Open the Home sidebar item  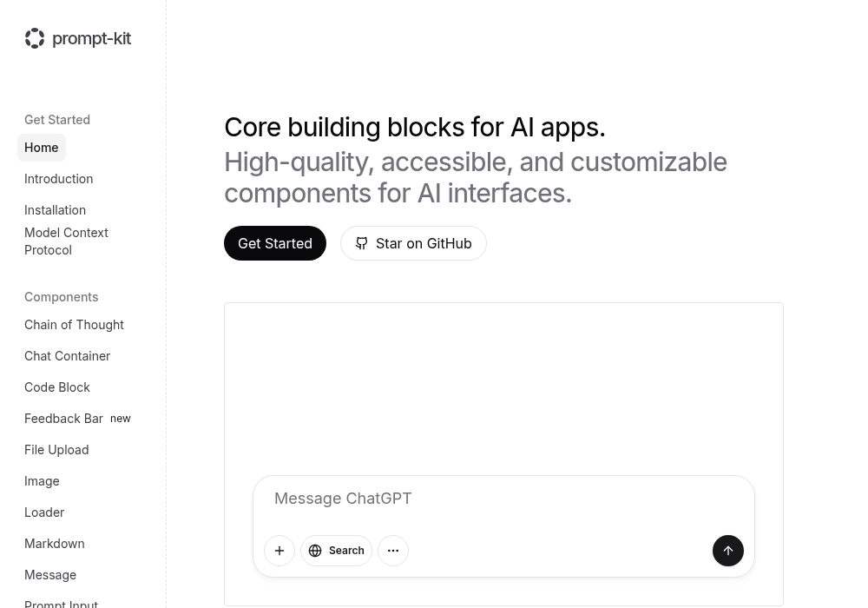pos(42,148)
